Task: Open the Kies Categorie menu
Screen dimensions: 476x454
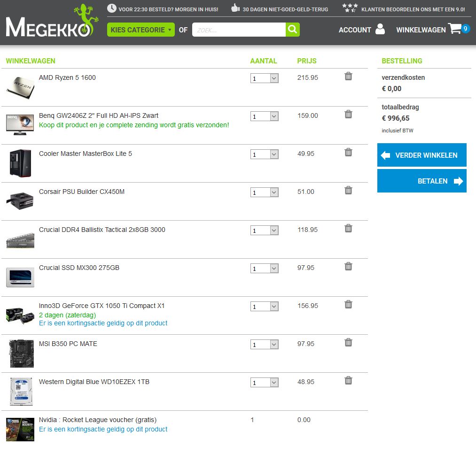Action: pyautogui.click(x=140, y=30)
